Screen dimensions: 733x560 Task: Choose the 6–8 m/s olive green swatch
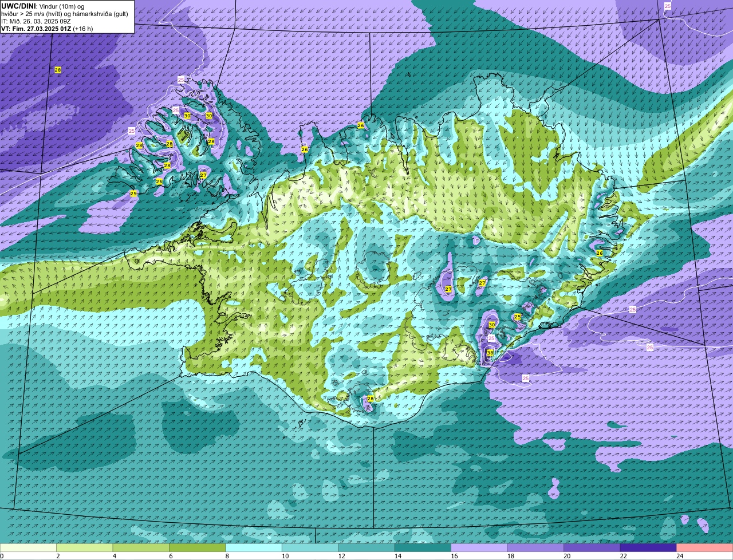[198, 547]
